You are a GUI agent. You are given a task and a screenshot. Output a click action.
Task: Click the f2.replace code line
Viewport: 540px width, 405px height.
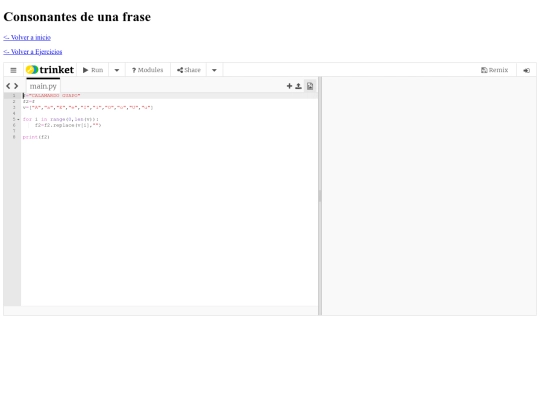click(68, 125)
